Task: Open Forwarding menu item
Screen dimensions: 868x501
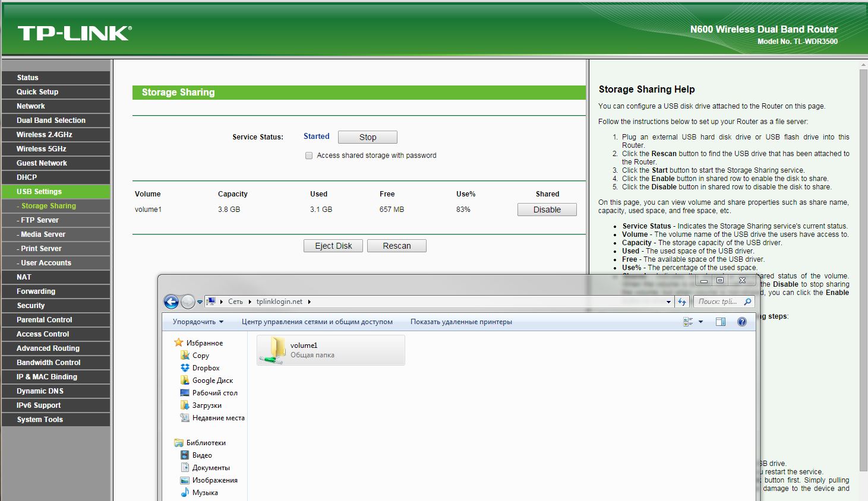Action: point(56,291)
